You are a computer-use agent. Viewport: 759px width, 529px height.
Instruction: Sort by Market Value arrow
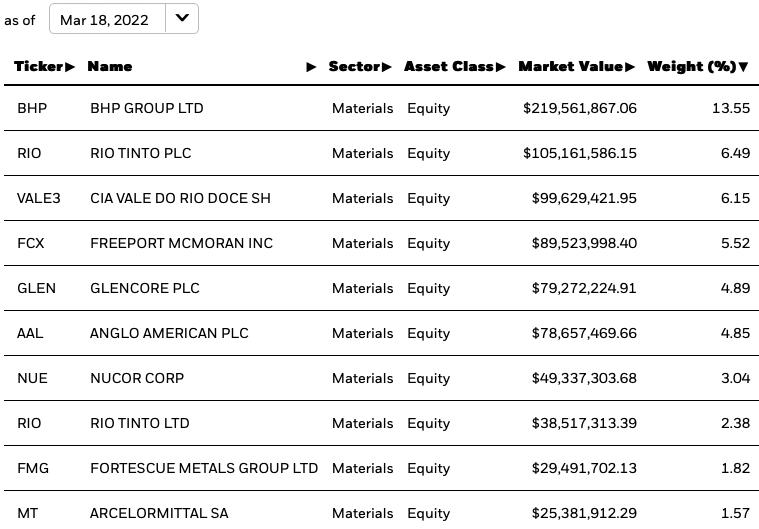(629, 67)
